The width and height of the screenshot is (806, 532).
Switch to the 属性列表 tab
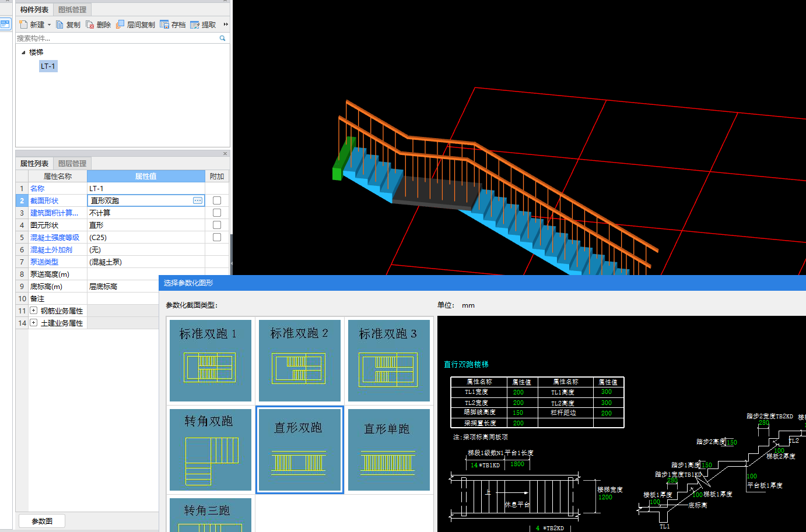[34, 163]
